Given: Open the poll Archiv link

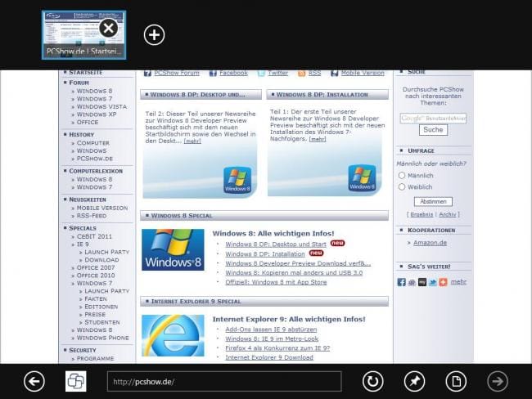Looking at the screenshot, I should [x=448, y=214].
